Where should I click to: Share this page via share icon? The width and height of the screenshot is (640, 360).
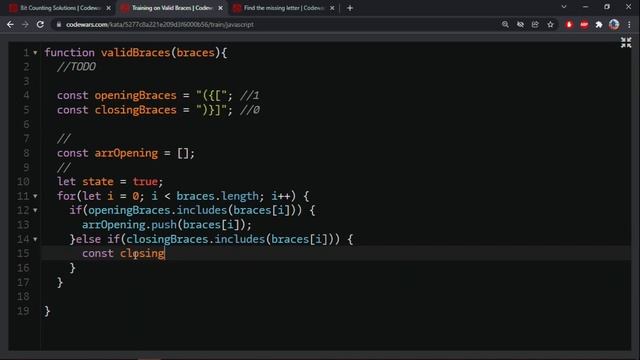(535, 24)
